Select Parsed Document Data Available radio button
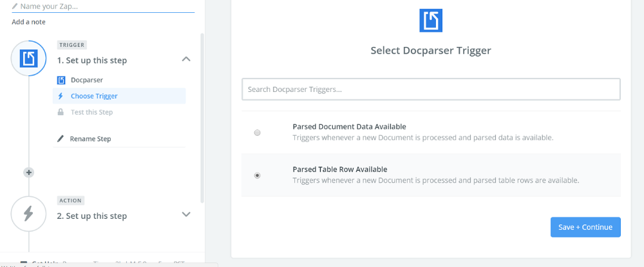644x267 pixels. click(x=257, y=133)
